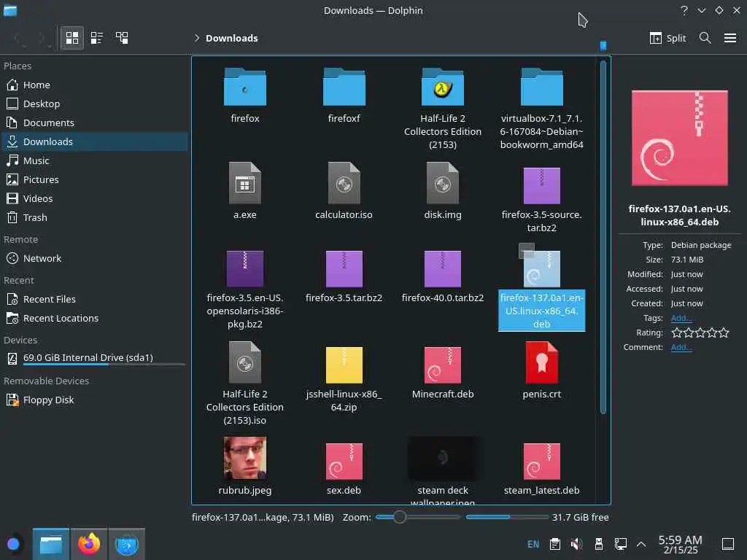Open the clock showing 5:59 AM
The height and width of the screenshot is (560, 747).
681,544
